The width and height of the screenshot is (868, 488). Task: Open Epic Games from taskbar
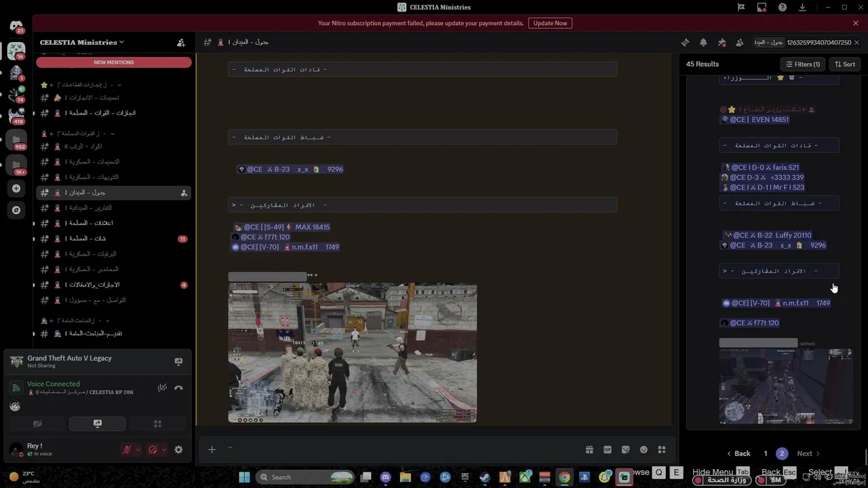tap(465, 477)
